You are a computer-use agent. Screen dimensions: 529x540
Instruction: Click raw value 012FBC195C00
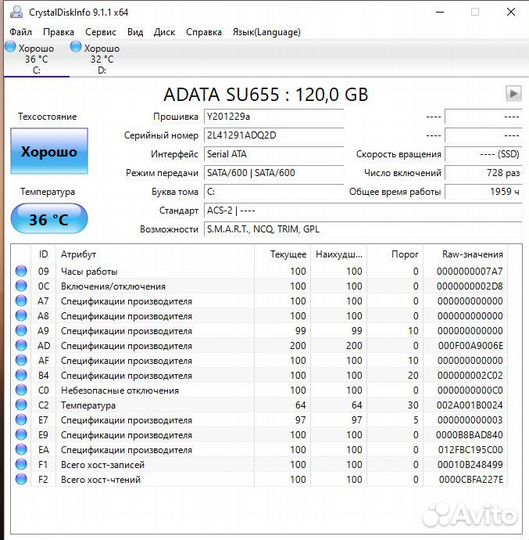[470, 450]
